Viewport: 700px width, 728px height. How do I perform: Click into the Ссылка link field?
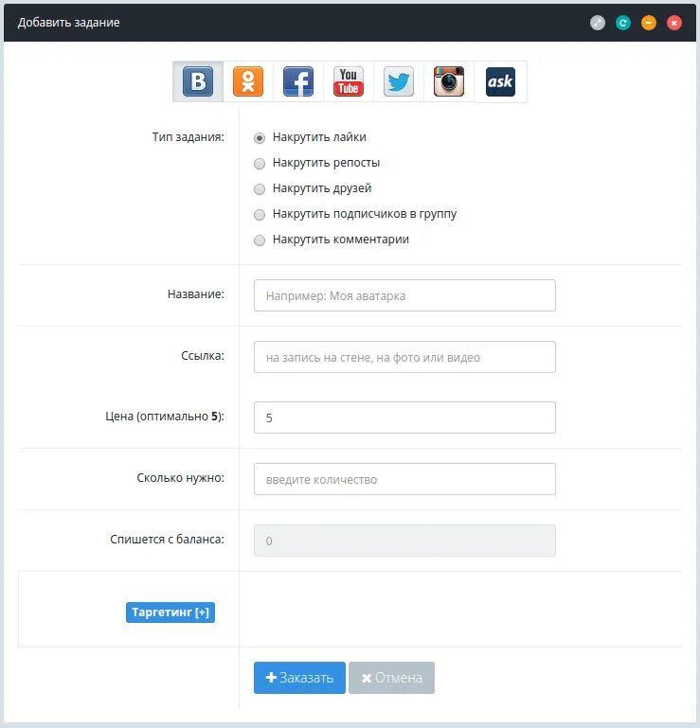coord(404,357)
